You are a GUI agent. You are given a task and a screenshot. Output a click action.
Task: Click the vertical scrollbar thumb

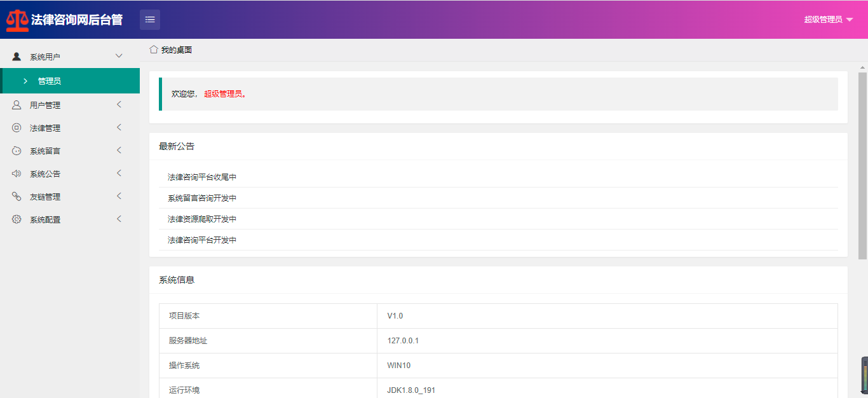[x=862, y=166]
